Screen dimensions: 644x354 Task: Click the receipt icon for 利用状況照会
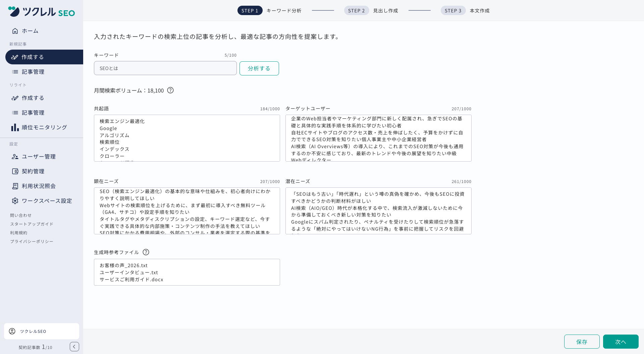tap(15, 186)
